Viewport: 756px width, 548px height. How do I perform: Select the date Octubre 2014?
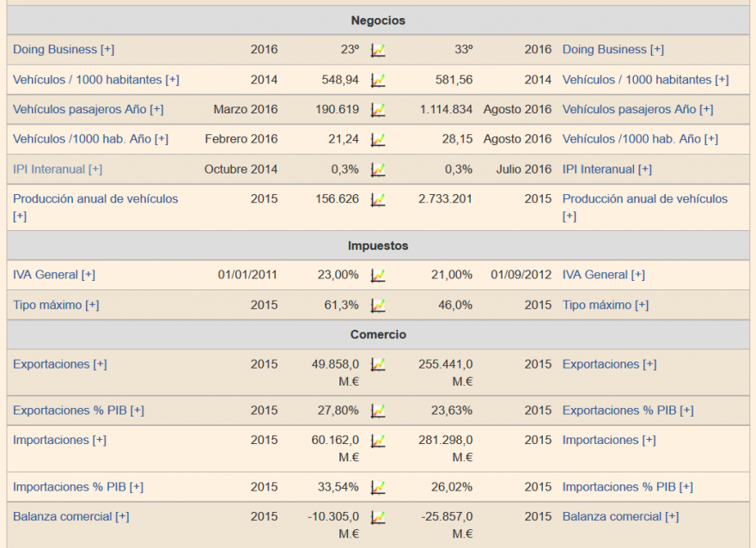coord(241,169)
